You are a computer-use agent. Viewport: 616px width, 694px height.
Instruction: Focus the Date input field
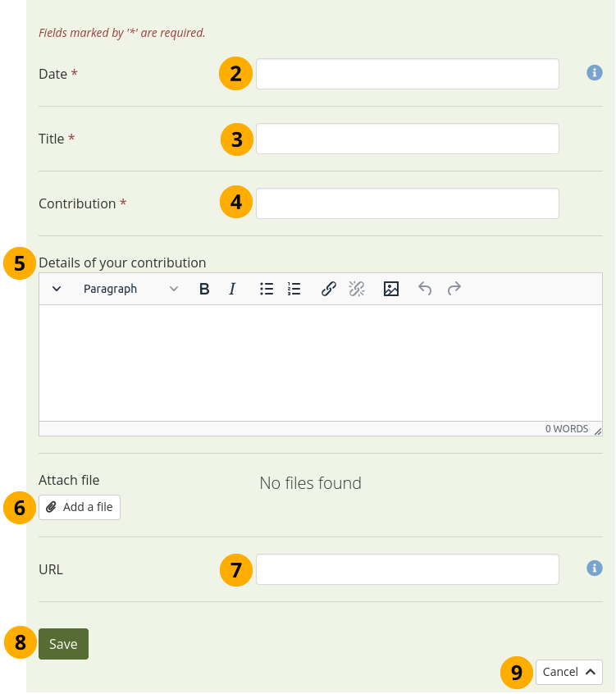coord(407,74)
